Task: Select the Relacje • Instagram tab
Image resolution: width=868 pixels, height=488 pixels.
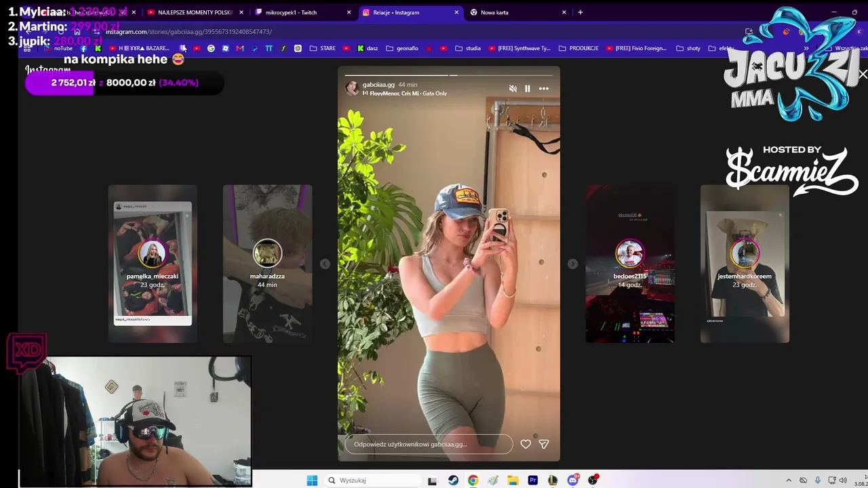Action: pos(410,12)
